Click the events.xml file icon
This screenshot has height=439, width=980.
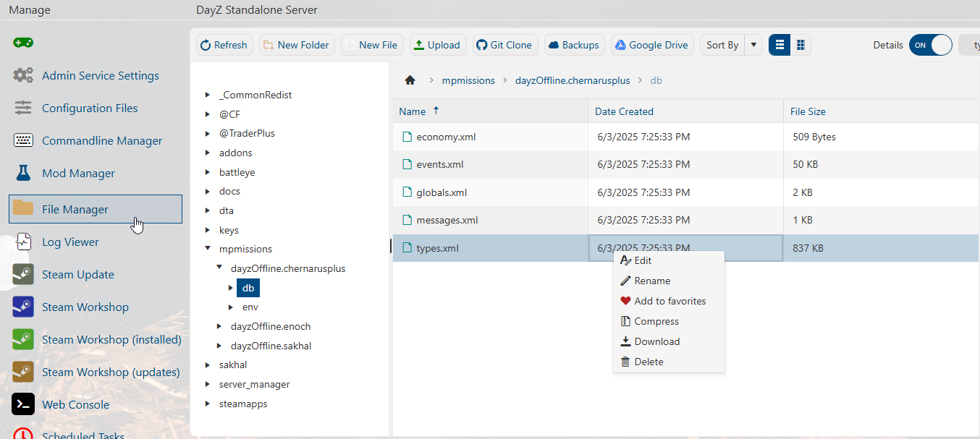[x=407, y=164]
